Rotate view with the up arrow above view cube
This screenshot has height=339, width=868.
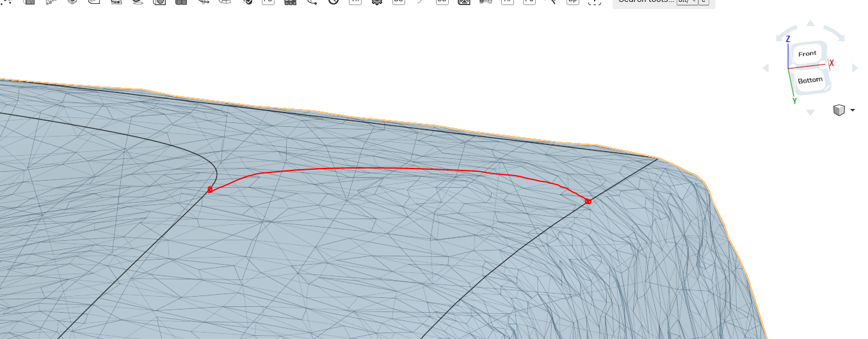(810, 23)
